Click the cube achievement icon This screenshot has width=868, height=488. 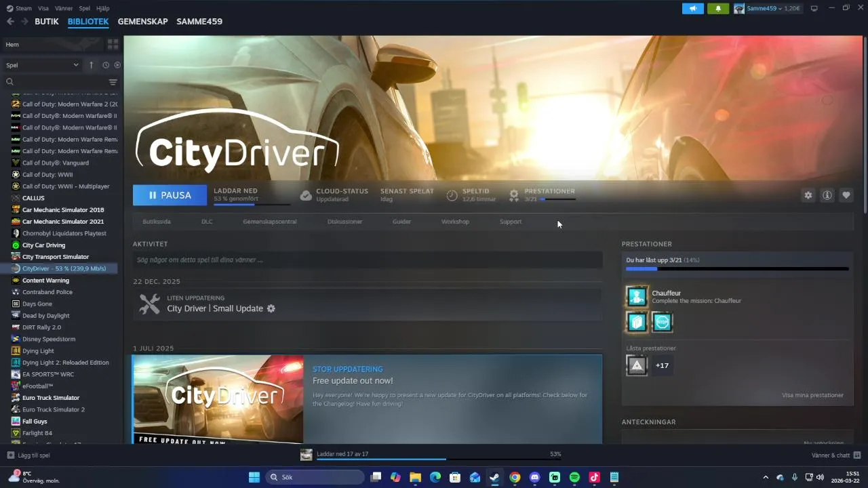point(637,322)
